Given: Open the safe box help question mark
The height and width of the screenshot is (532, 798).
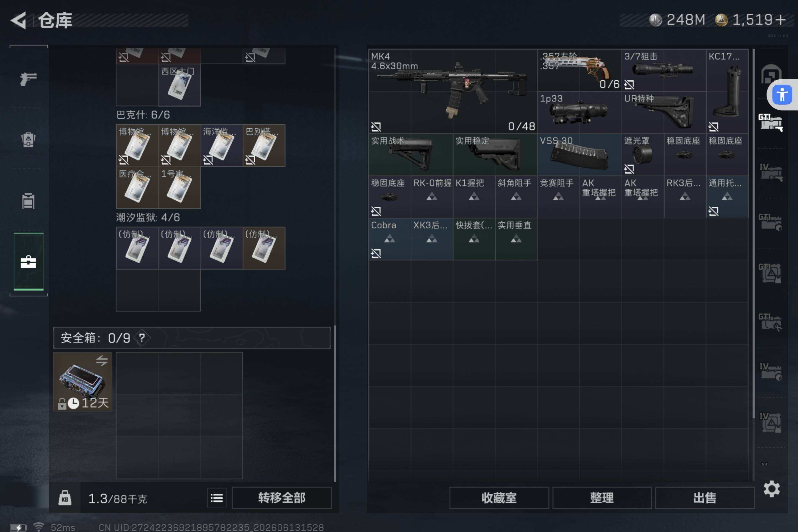Looking at the screenshot, I should 142,337.
